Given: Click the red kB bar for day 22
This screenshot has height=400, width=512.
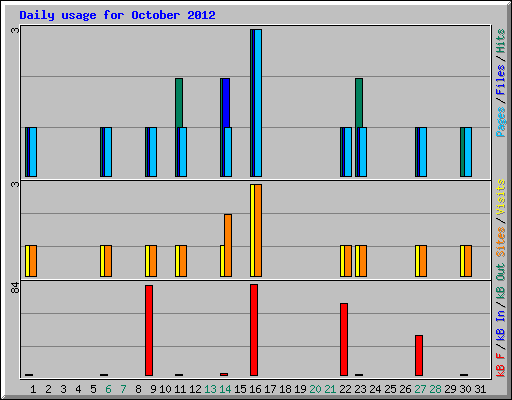Looking at the screenshot, I should (x=344, y=339).
